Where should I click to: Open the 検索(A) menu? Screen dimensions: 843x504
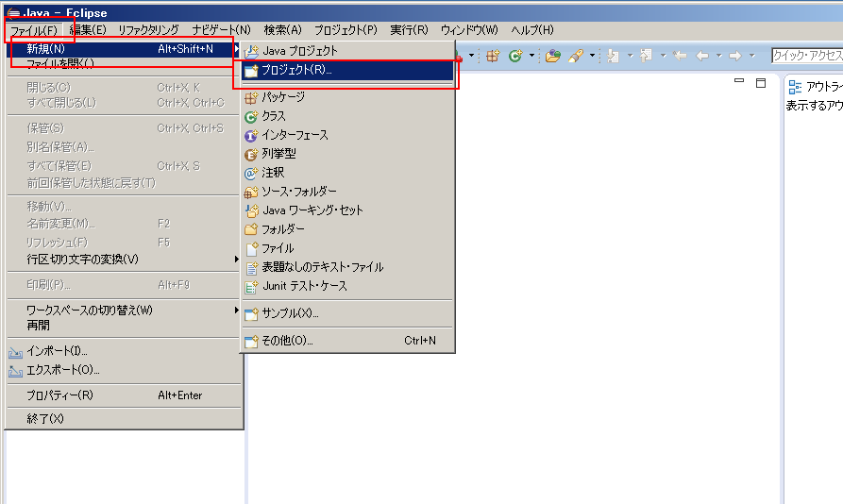coord(283,30)
